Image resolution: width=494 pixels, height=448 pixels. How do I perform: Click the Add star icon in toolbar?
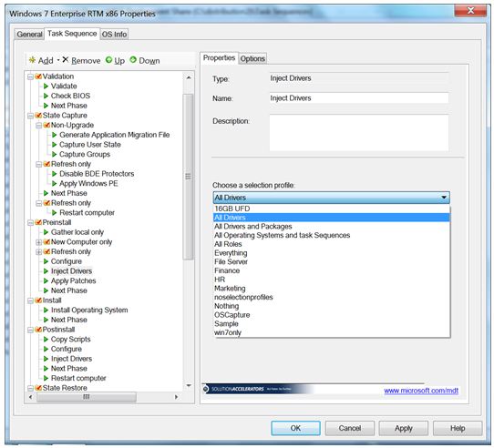[32, 60]
